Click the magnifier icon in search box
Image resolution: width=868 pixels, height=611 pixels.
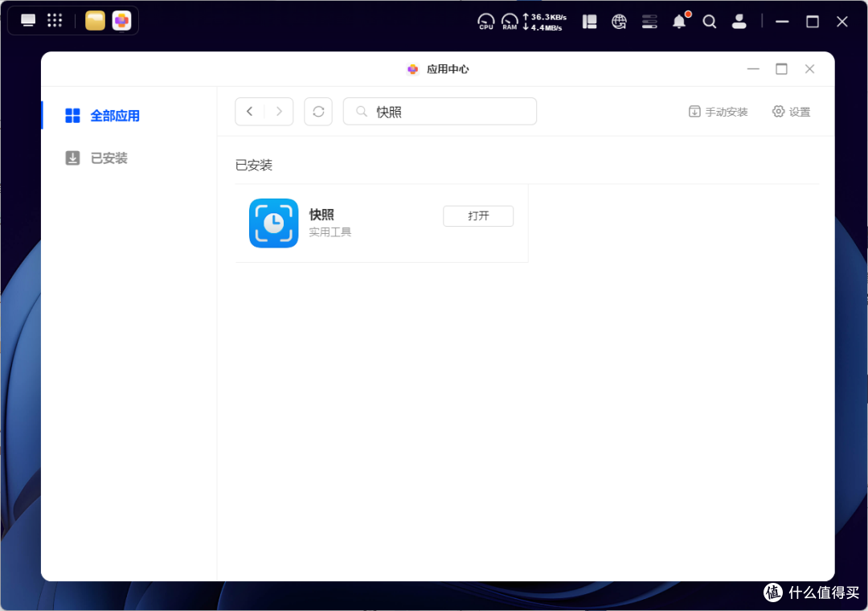[362, 111]
